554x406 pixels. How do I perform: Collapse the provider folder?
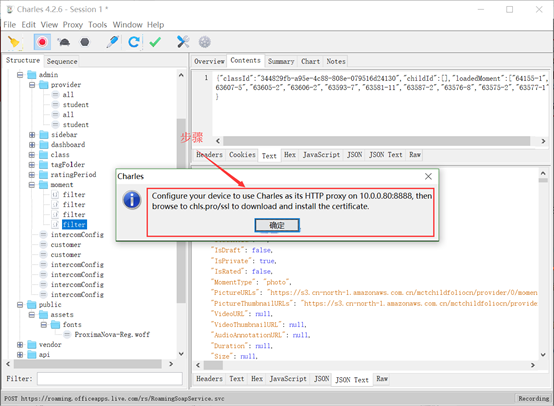[32, 85]
